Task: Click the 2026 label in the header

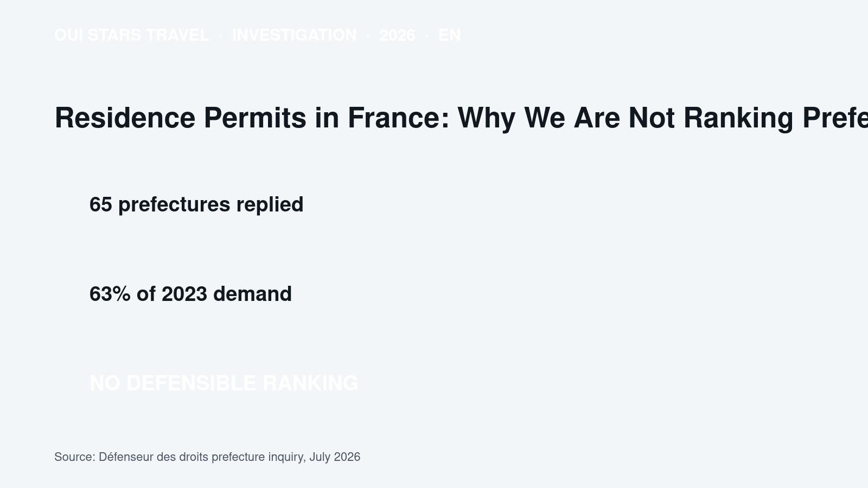Action: click(397, 35)
